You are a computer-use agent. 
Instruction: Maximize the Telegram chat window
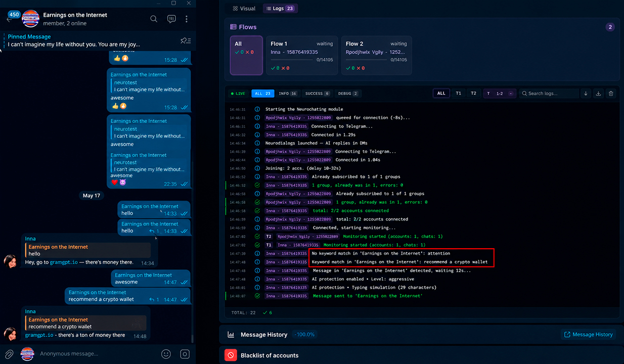[173, 3]
